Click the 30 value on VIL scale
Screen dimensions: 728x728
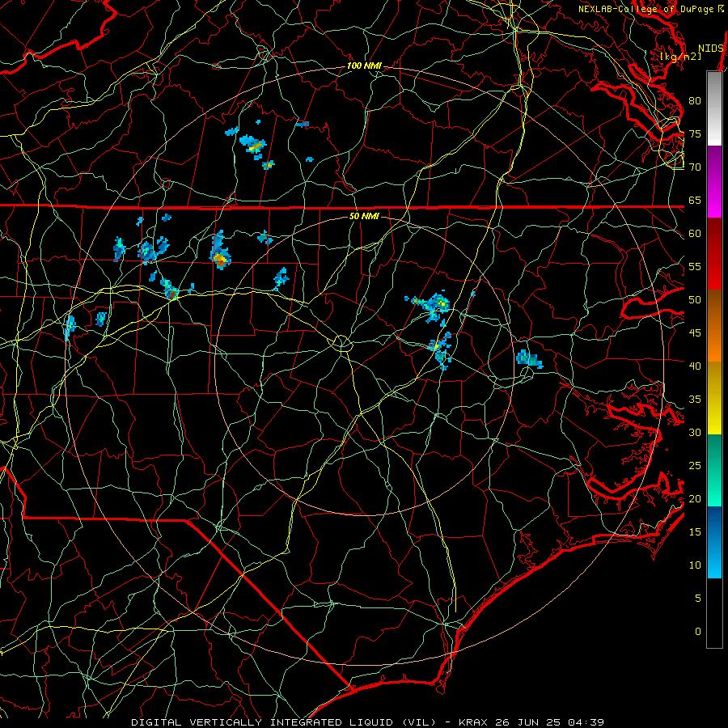[695, 432]
